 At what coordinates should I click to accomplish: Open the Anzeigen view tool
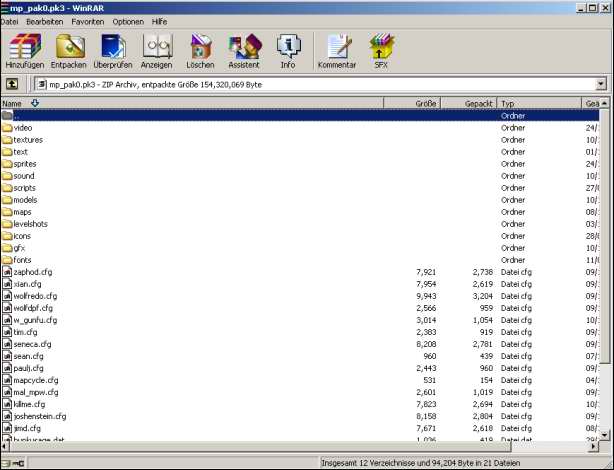tap(157, 51)
